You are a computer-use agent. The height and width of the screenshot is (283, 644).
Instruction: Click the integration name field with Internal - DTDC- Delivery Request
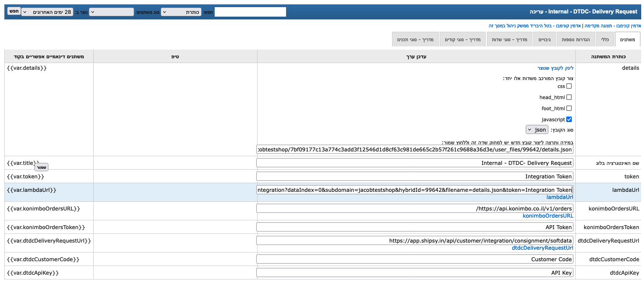[415, 163]
